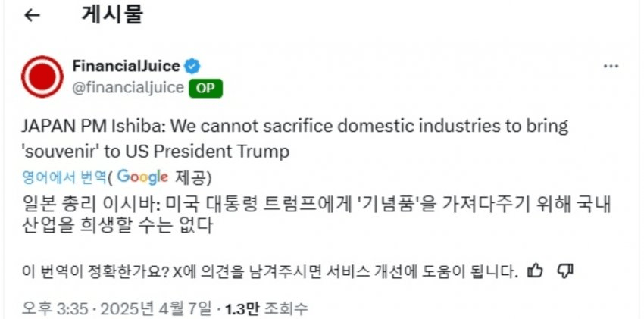Click the 게시물 page header

(111, 15)
